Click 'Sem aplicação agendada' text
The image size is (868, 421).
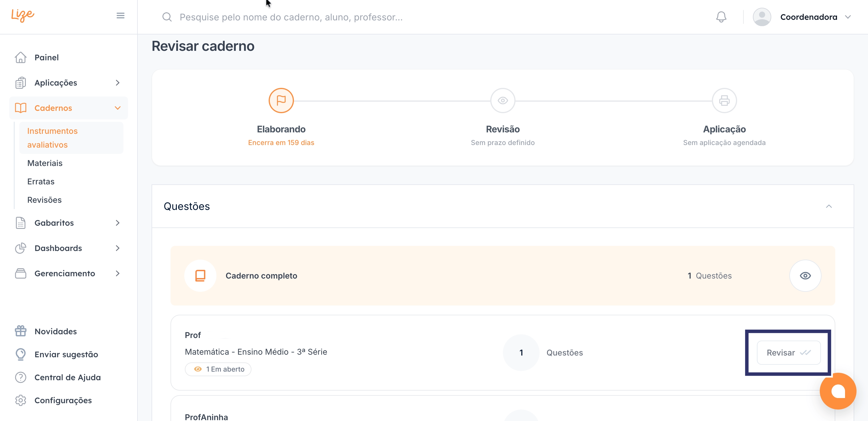(x=724, y=142)
